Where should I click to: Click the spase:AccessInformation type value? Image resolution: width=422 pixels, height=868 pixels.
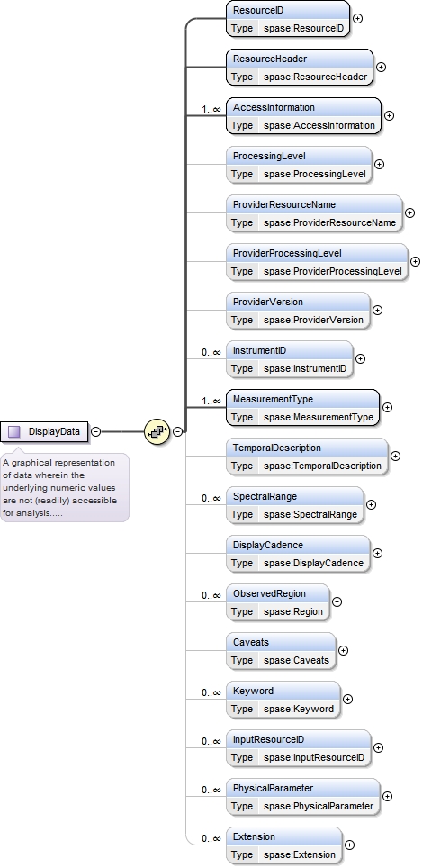tap(319, 126)
